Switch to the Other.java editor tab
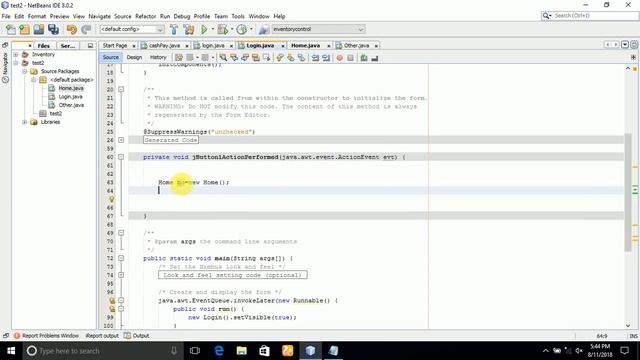 (x=356, y=46)
